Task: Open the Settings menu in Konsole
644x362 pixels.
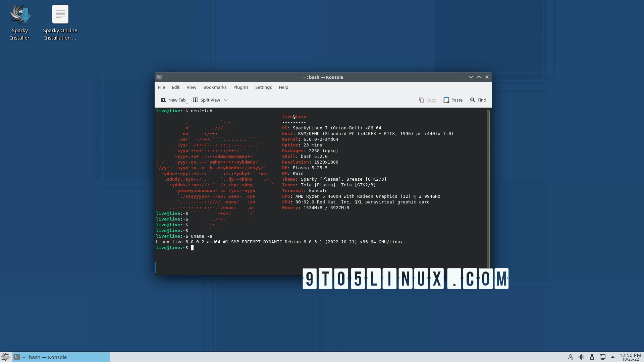Action: [263, 87]
